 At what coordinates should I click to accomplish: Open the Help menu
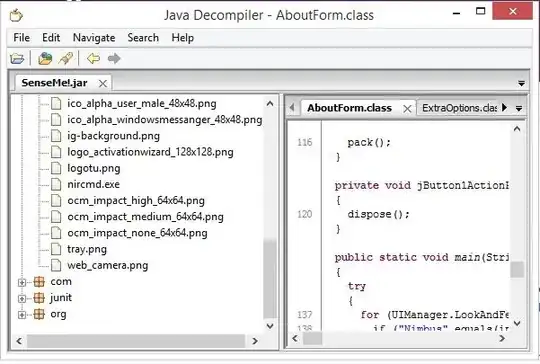183,38
